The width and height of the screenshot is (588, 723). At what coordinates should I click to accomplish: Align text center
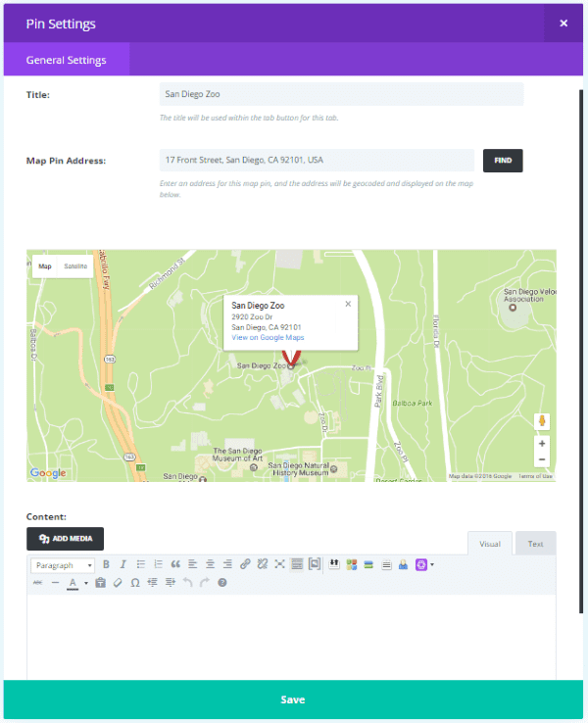click(211, 564)
